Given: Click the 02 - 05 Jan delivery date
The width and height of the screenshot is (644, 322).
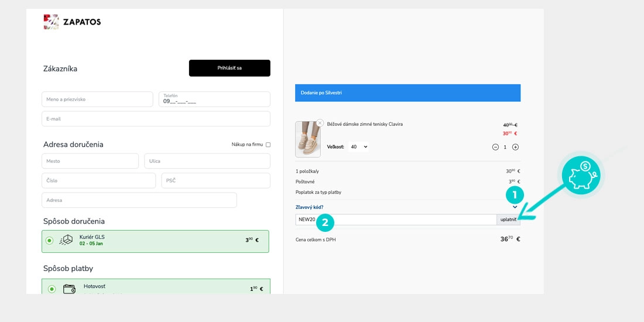Looking at the screenshot, I should 91,244.
